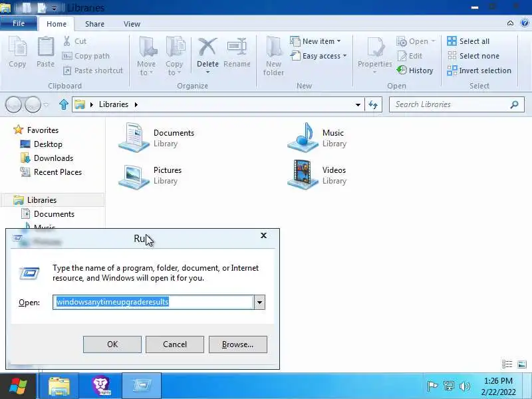This screenshot has width=532, height=399.
Task: Switch to the View ribbon tab
Action: point(132,24)
